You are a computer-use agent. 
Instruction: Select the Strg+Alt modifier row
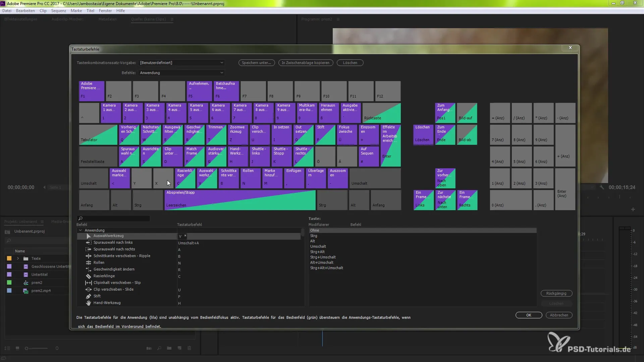click(423, 252)
